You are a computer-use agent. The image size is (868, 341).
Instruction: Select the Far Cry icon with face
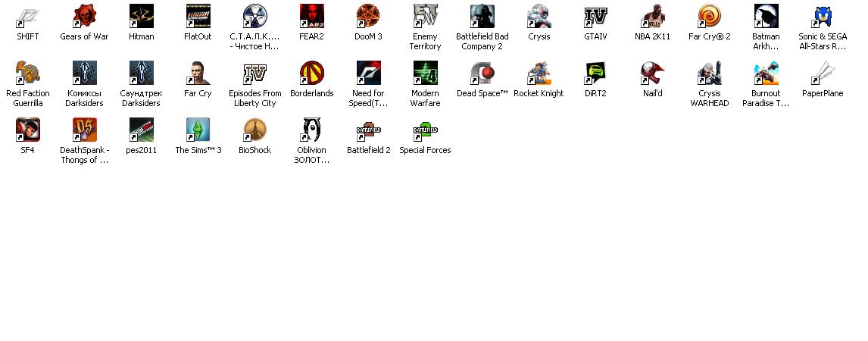(x=198, y=73)
